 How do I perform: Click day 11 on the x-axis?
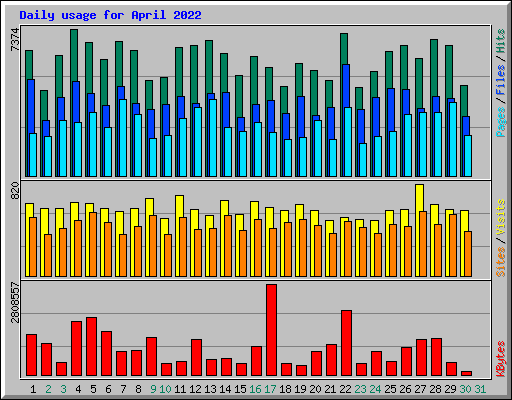point(180,389)
